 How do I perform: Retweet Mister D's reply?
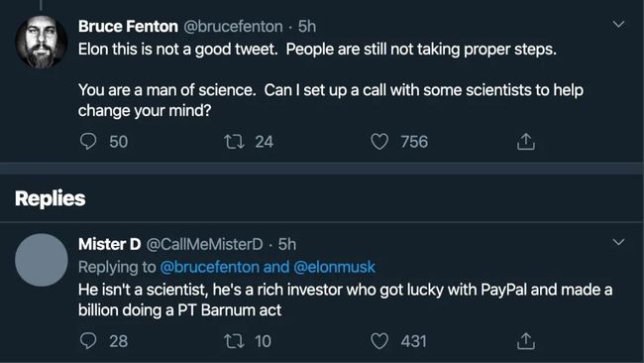pyautogui.click(x=234, y=341)
